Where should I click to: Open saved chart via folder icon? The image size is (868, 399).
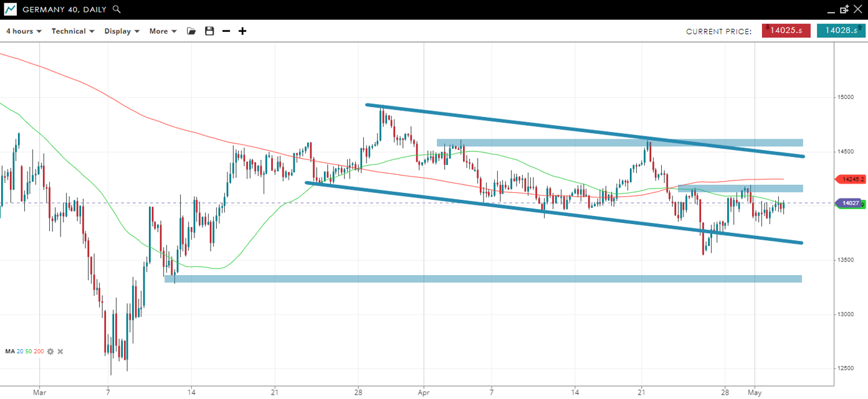point(191,31)
